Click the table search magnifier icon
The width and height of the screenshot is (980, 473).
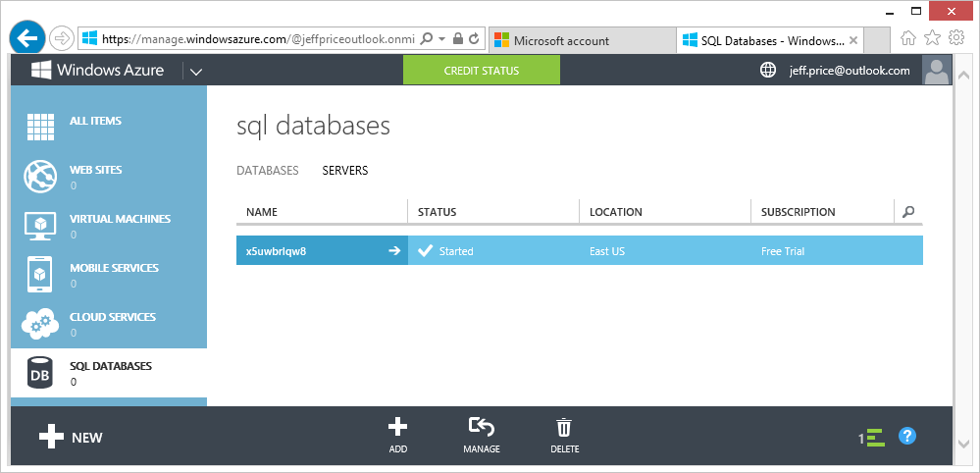908,212
